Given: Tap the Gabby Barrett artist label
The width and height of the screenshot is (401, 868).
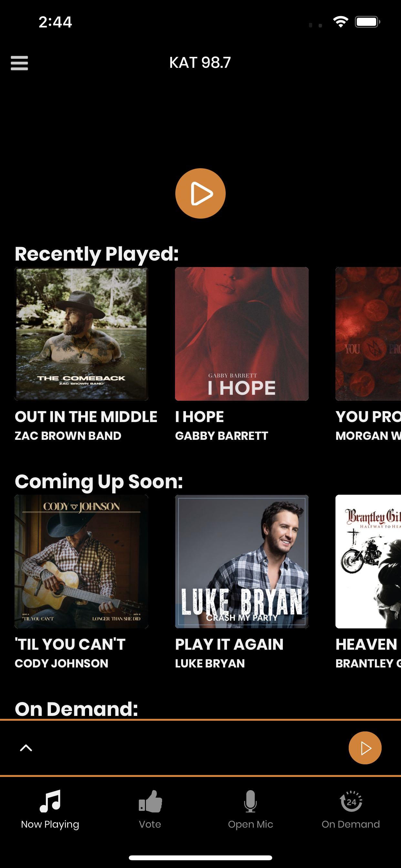Looking at the screenshot, I should point(221,436).
